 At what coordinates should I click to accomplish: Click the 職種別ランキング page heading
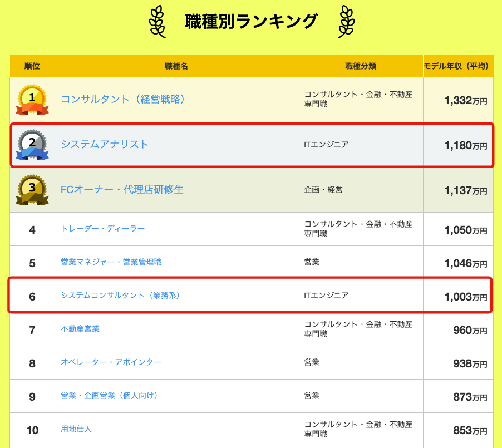click(x=252, y=22)
